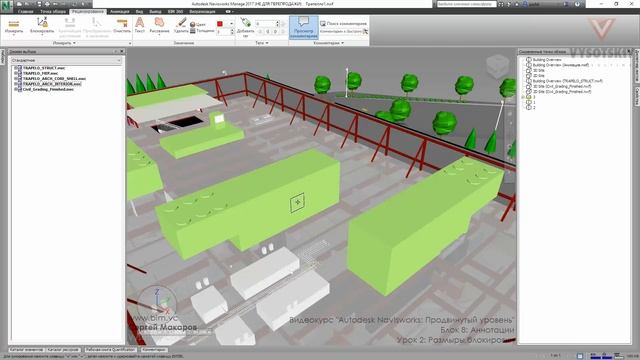Switch to the Главная ribbon tab
Image resolution: width=640 pixels, height=360 pixels.
25,11
